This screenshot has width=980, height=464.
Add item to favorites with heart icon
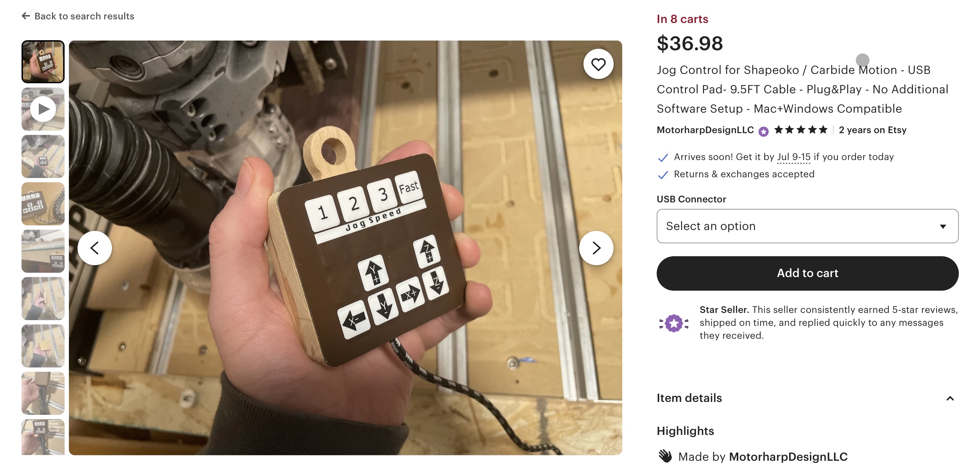[598, 64]
